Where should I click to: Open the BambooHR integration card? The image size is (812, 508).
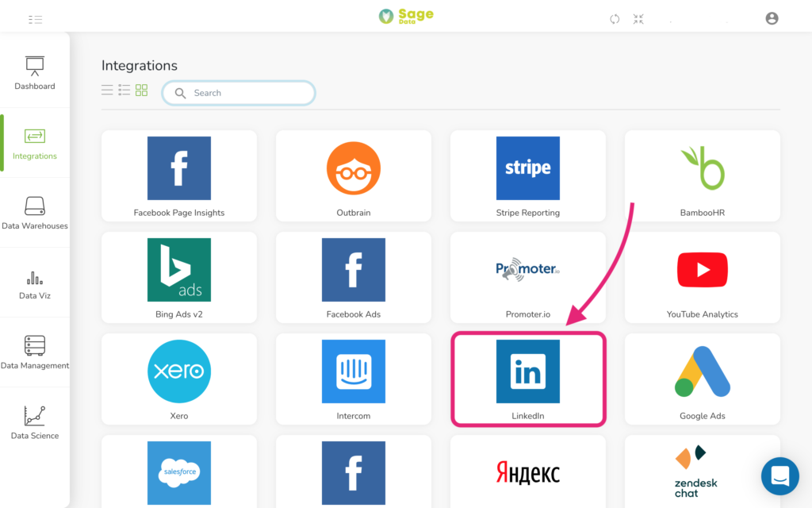coord(703,175)
